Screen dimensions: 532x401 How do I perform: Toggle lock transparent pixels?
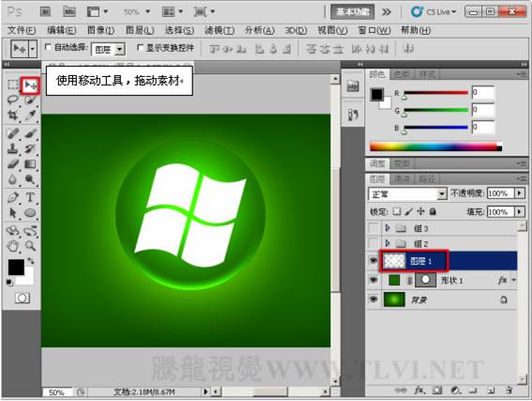click(x=397, y=211)
